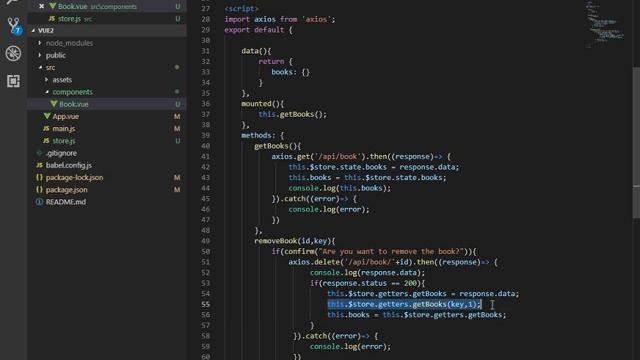This screenshot has height=360, width=640.
Task: Click the Vue icon beside App.vue
Action: click(x=47, y=116)
